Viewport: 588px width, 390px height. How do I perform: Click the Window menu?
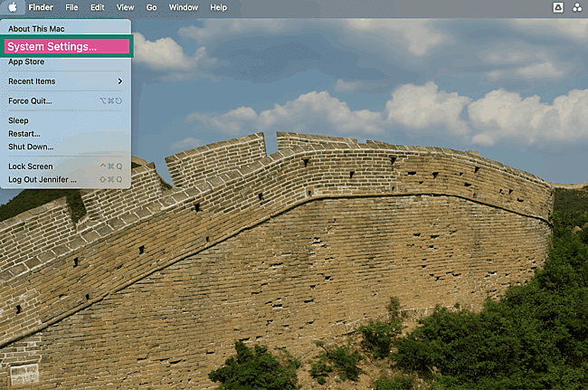184,7
